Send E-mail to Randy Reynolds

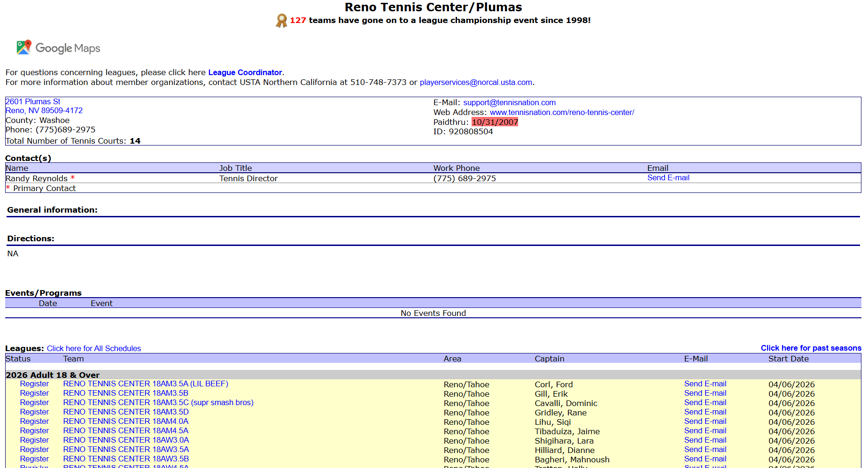tap(668, 177)
